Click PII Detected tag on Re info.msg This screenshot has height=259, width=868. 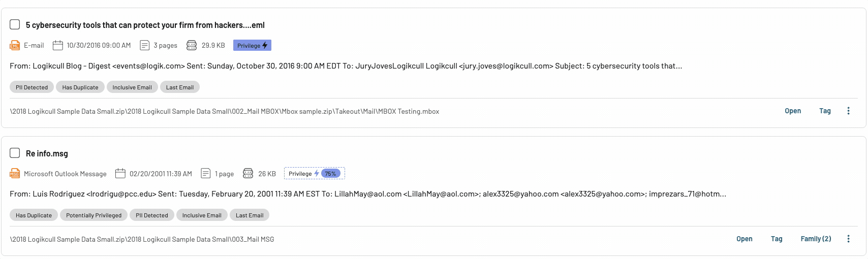pyautogui.click(x=152, y=215)
